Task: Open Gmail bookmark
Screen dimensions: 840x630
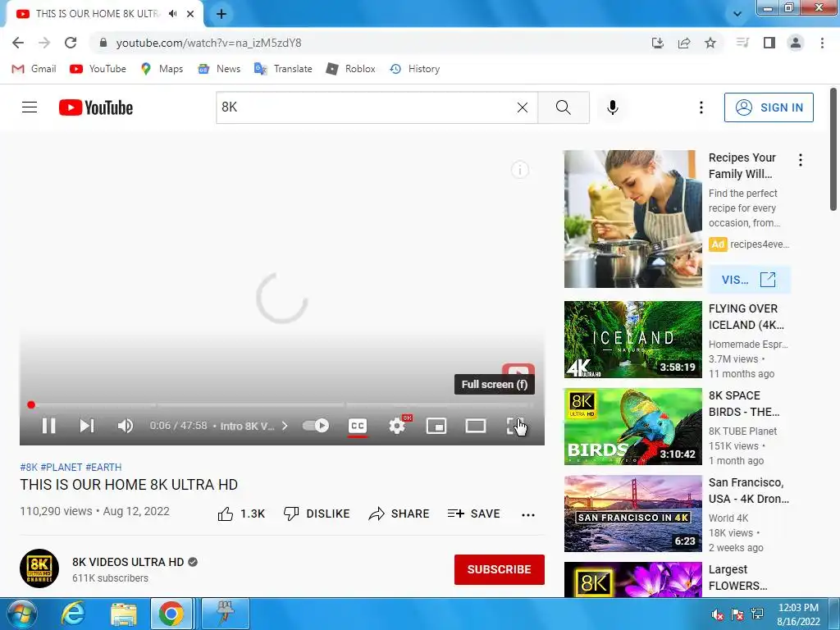Action: click(x=34, y=69)
